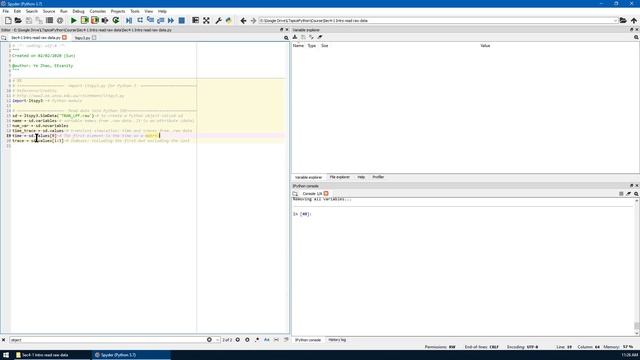
Task: Open Tools menu
Action: [x=135, y=11]
